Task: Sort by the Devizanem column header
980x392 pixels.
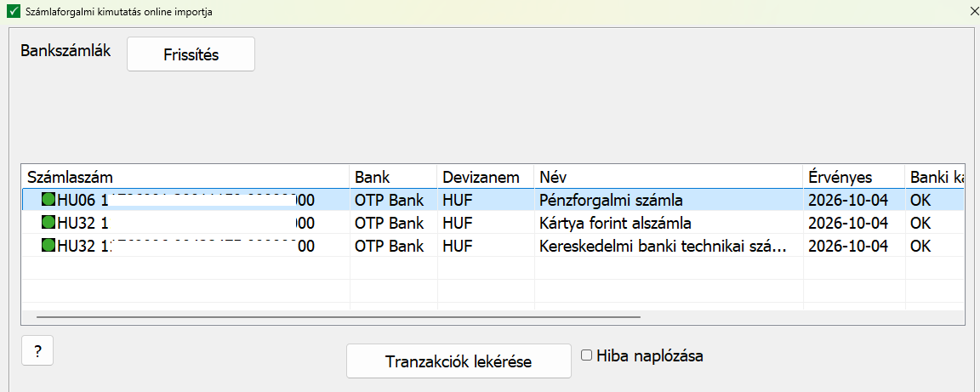Action: click(486, 177)
